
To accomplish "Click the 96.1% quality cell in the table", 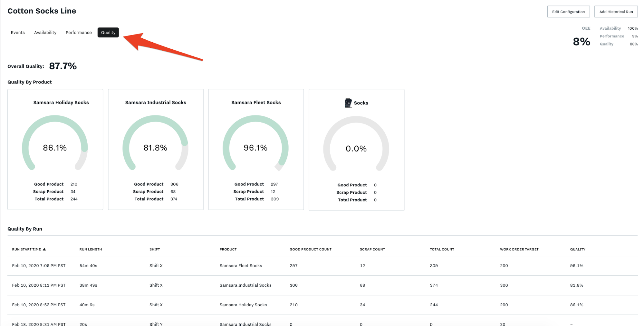I will tap(577, 266).
